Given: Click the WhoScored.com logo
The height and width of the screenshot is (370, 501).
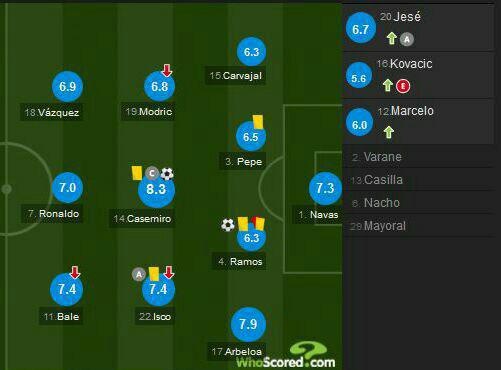Looking at the screenshot, I should coord(286,356).
